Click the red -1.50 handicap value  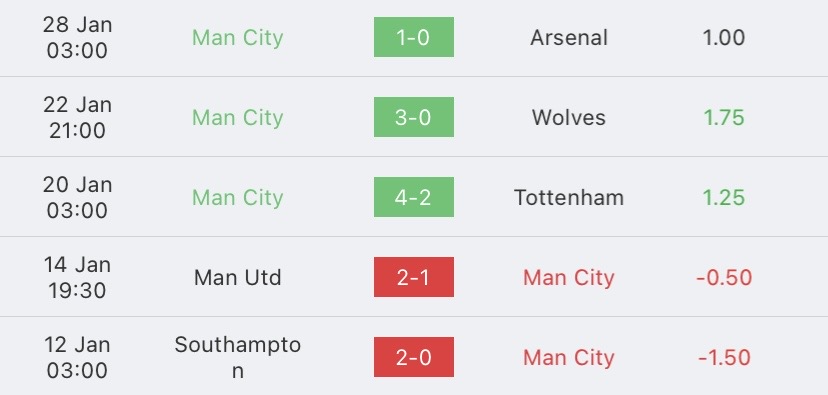click(724, 358)
